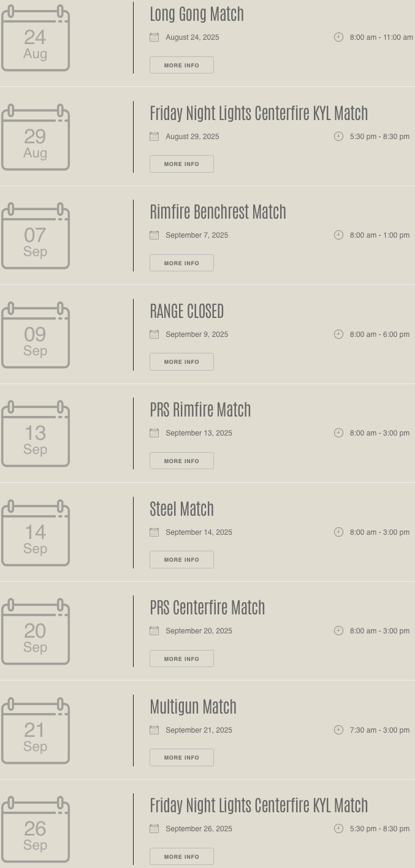The width and height of the screenshot is (415, 868).
Task: Click the Multigun Match heading
Action: point(193,707)
